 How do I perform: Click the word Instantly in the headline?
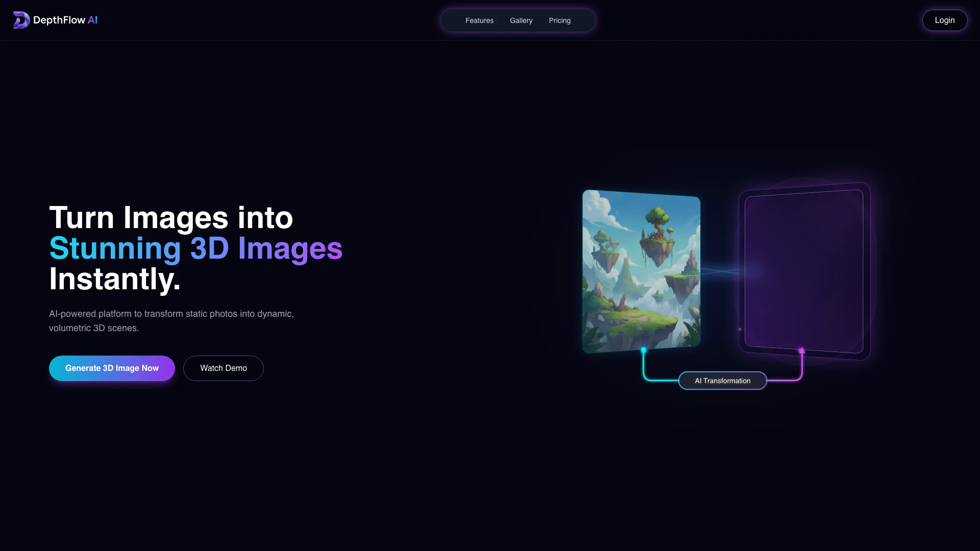tap(114, 279)
